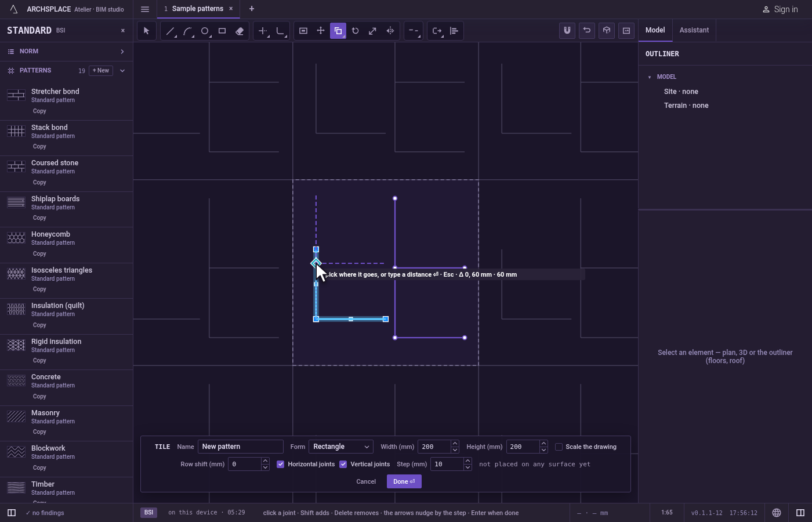Increase the Width value with stepper arrow

[x=455, y=444]
